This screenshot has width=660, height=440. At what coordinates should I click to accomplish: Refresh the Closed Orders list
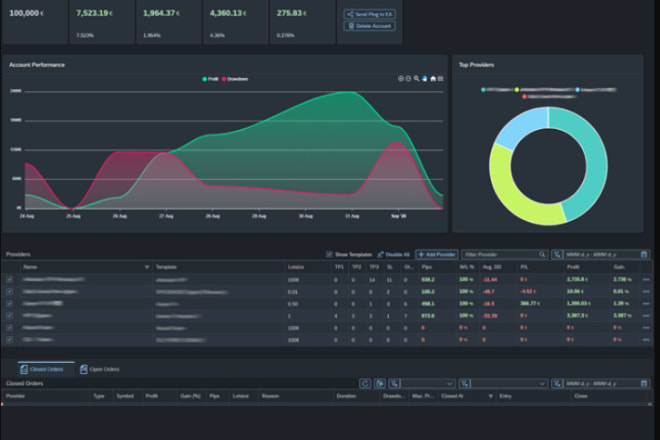[x=365, y=383]
